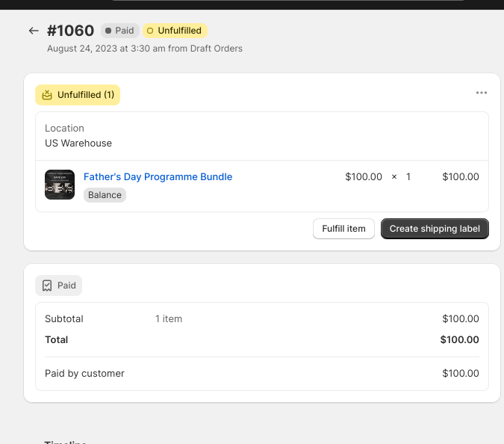The image size is (504, 444).
Task: Click the grey dot in the header Paid badge
Action: point(108,31)
